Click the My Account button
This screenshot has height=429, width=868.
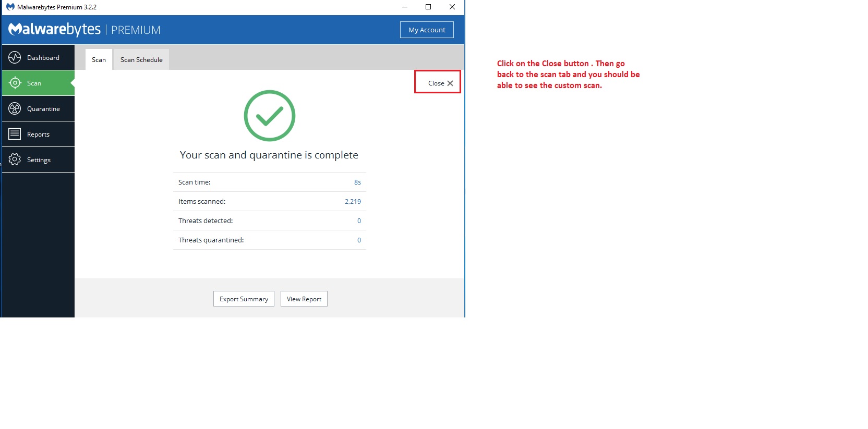click(427, 30)
